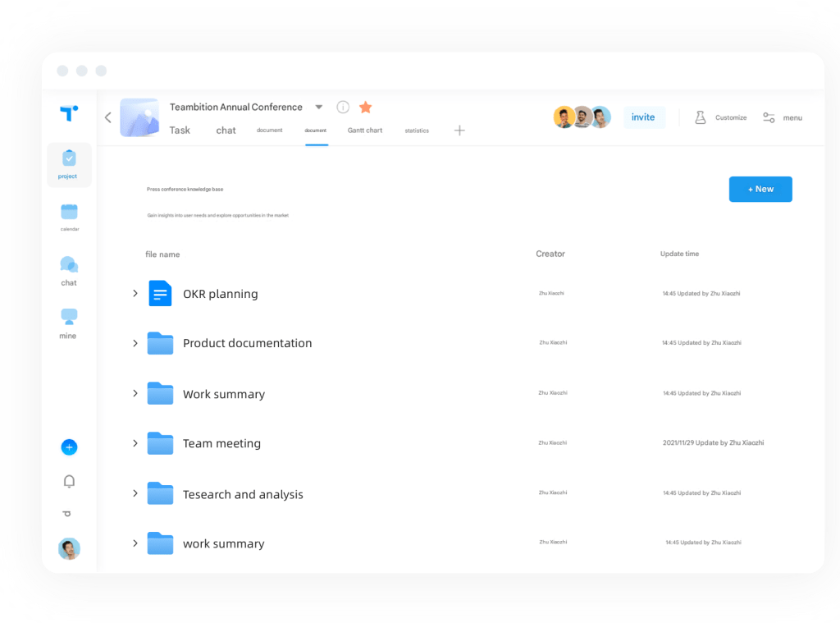Click the blue + New button
Viewport: 840px width, 623px height.
(760, 189)
